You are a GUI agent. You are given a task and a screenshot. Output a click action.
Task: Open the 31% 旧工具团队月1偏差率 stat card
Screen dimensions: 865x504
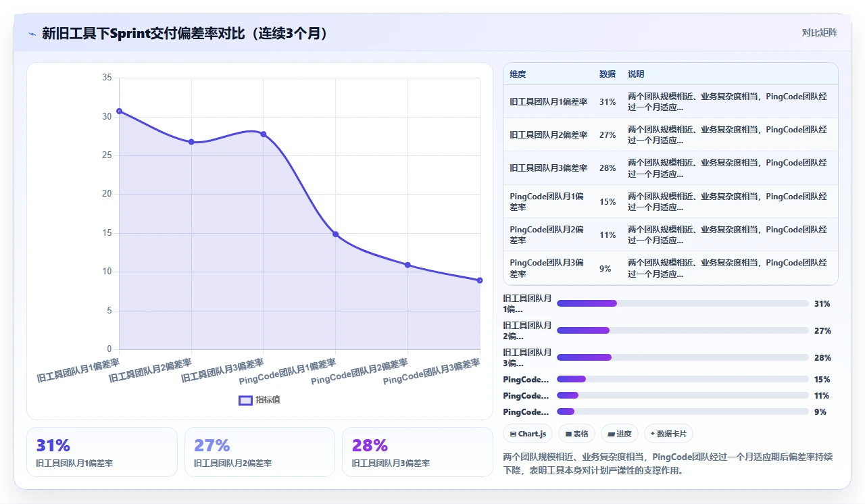[102, 452]
